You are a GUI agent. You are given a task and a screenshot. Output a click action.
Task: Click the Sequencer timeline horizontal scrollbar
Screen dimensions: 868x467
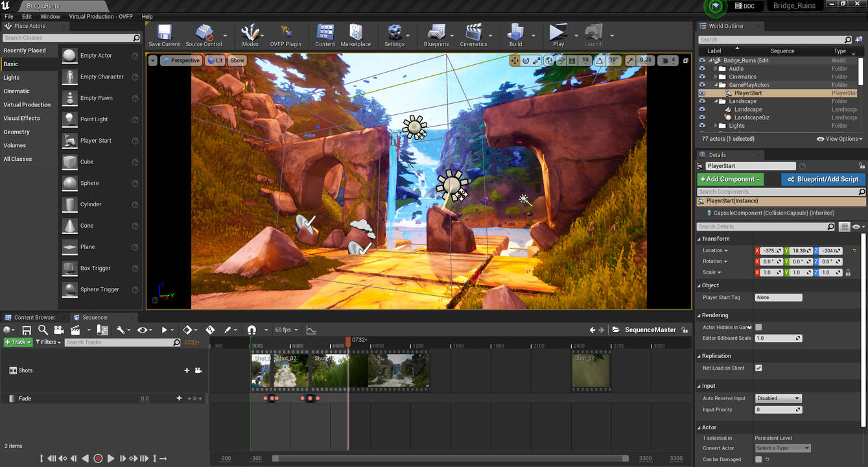449,459
